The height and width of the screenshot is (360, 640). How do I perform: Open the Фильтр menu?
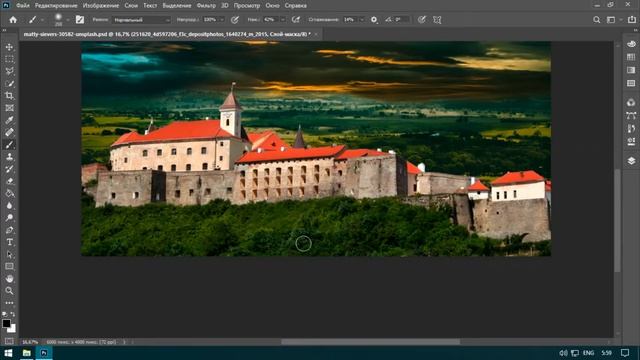click(x=206, y=6)
